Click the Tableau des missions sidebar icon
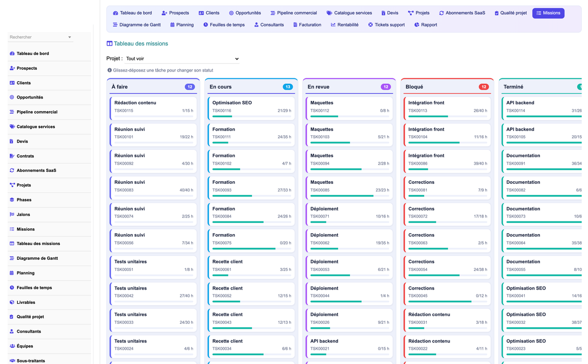Viewport: 588px width, 364px height. (12, 243)
